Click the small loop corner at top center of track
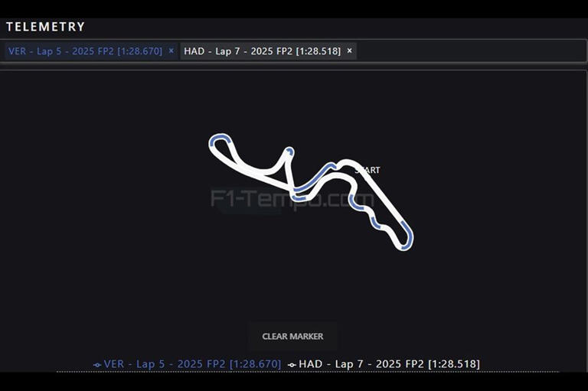This screenshot has height=391, width=588. [x=289, y=152]
